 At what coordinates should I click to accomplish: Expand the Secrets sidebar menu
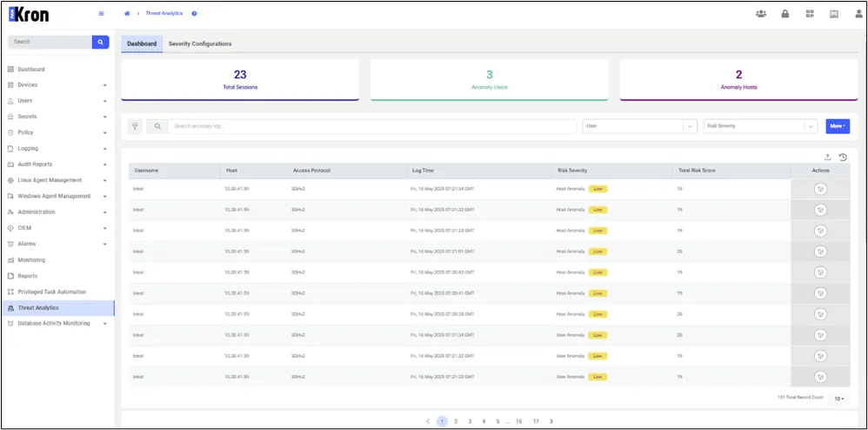pyautogui.click(x=57, y=117)
